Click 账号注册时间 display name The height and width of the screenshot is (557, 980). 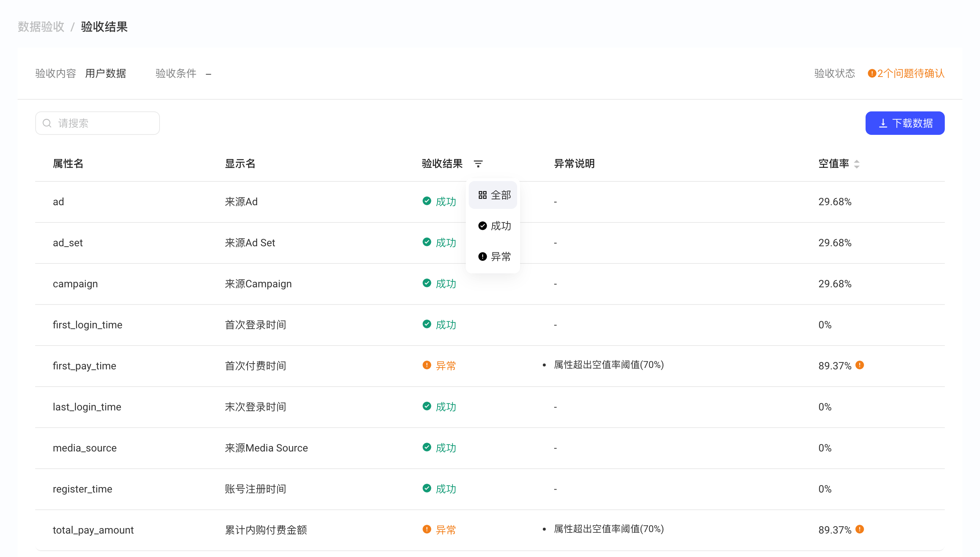point(256,489)
